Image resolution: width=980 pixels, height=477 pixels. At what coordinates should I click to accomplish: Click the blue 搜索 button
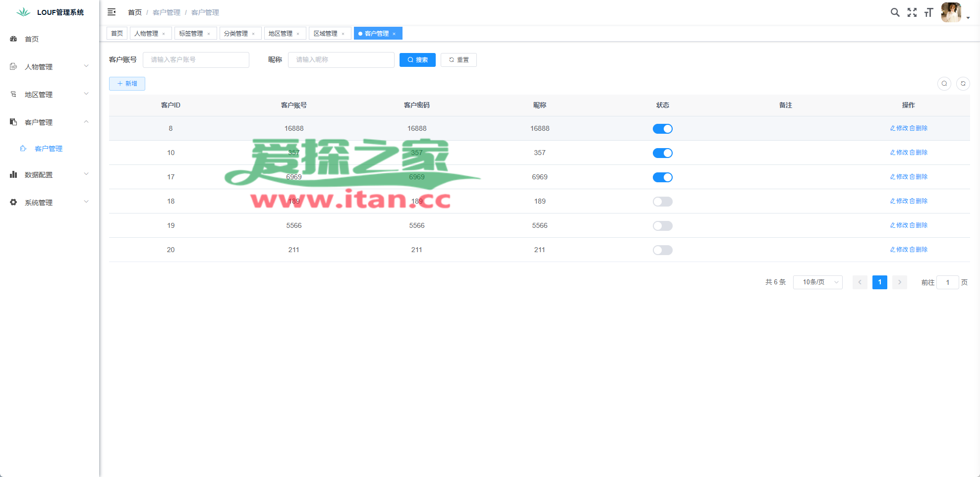(417, 60)
